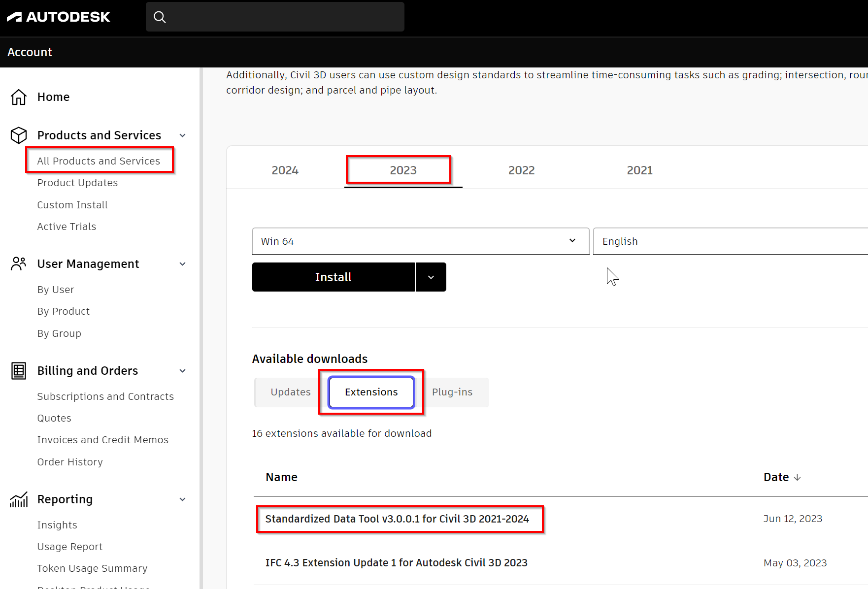This screenshot has height=589, width=868.
Task: Open the IFC 4.3 Extension Update link
Action: (397, 562)
